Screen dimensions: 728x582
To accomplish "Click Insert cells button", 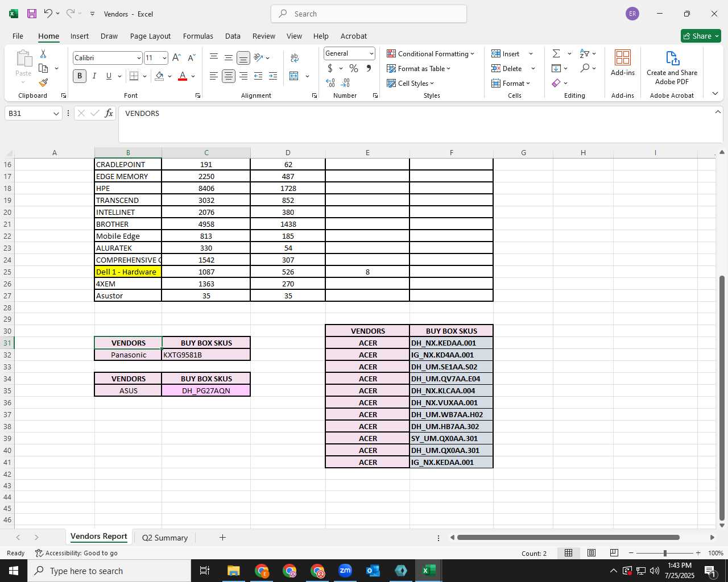I will [506, 53].
